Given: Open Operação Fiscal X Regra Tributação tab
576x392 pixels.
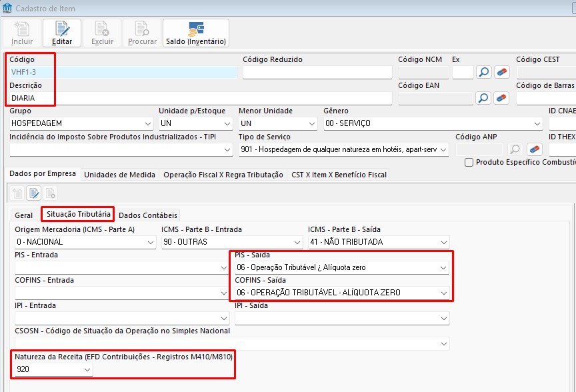Looking at the screenshot, I should [x=223, y=175].
